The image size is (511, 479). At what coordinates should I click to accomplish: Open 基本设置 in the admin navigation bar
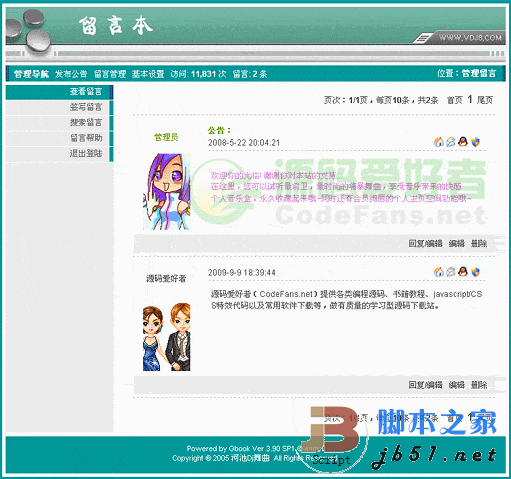(x=148, y=74)
